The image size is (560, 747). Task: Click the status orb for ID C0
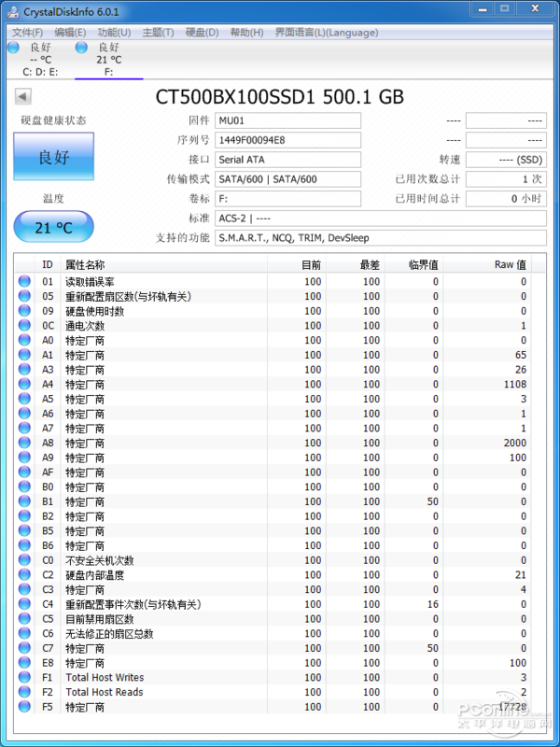[x=24, y=559]
